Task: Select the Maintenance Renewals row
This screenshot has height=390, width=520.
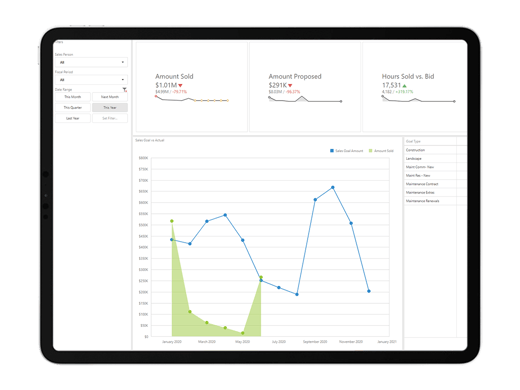Action: point(435,201)
